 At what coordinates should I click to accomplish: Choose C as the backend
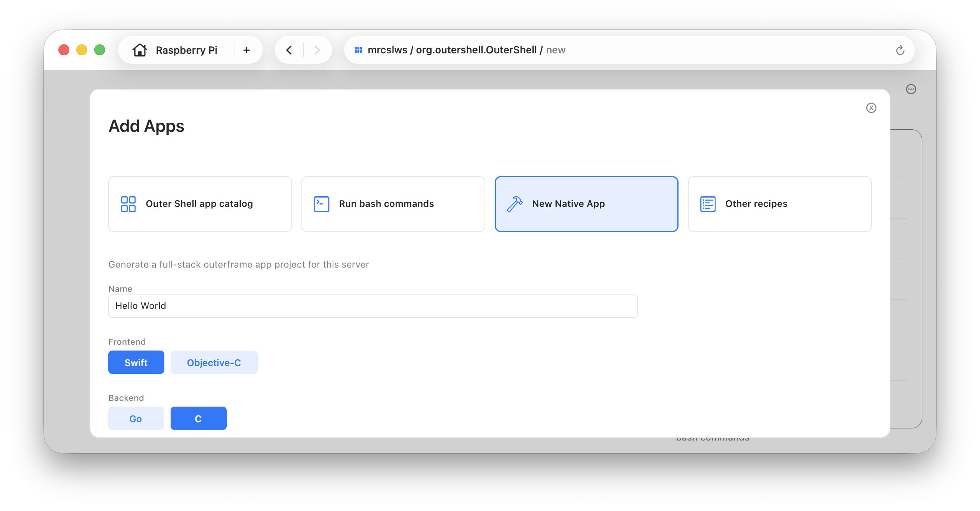pyautogui.click(x=199, y=418)
